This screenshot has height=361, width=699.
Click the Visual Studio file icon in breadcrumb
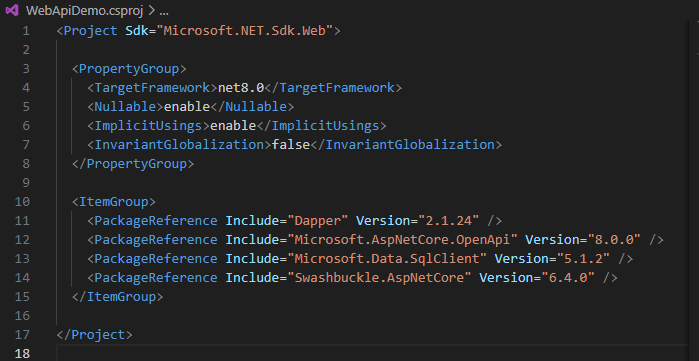(12, 10)
